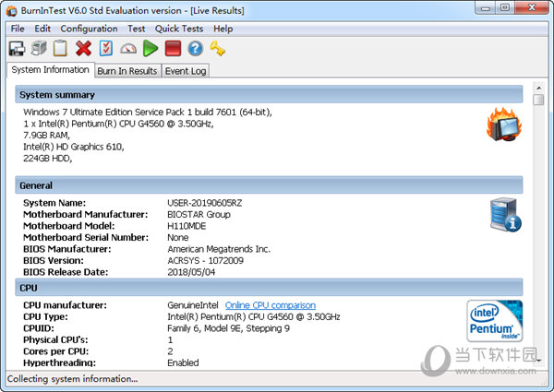554x392 pixels.
Task: Open the File menu
Action: pyautogui.click(x=18, y=29)
